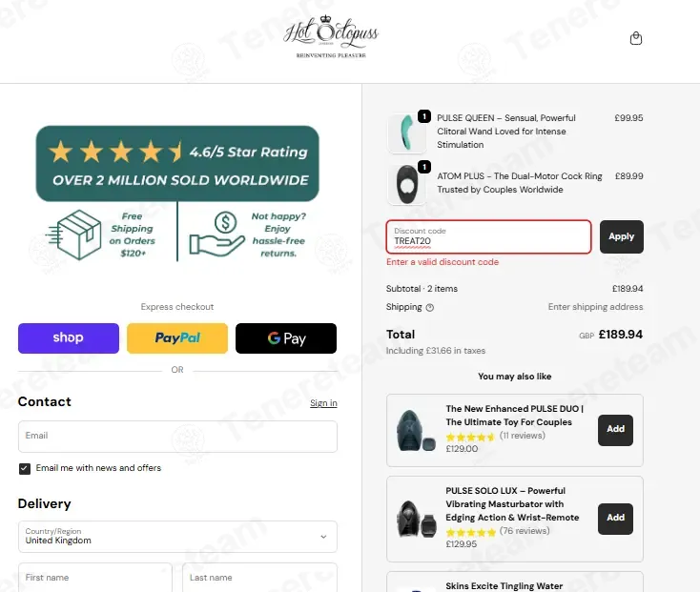This screenshot has height=592, width=700.
Task: Click the free shipping box icon
Action: pyautogui.click(x=73, y=235)
